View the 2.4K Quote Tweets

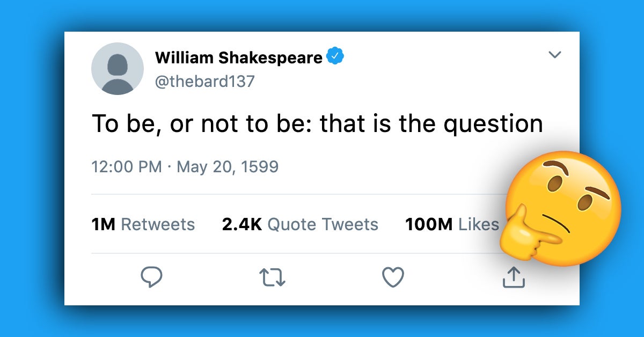tap(299, 224)
